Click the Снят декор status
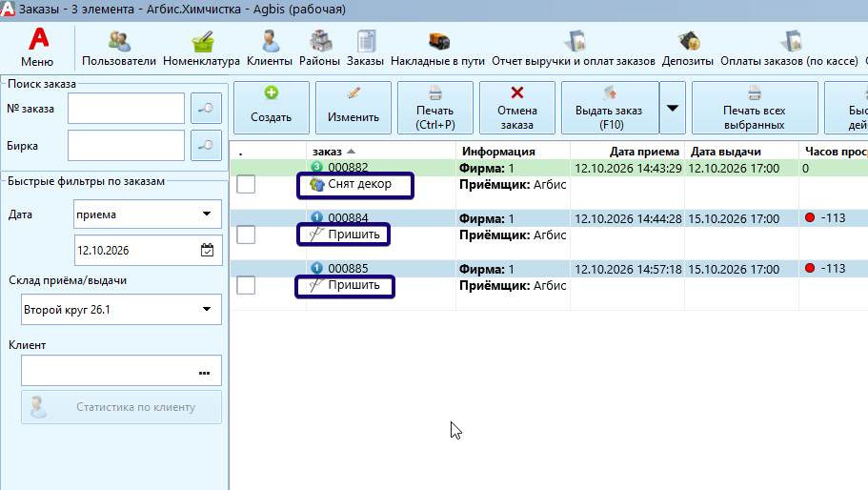This screenshot has height=490, width=868. (360, 184)
